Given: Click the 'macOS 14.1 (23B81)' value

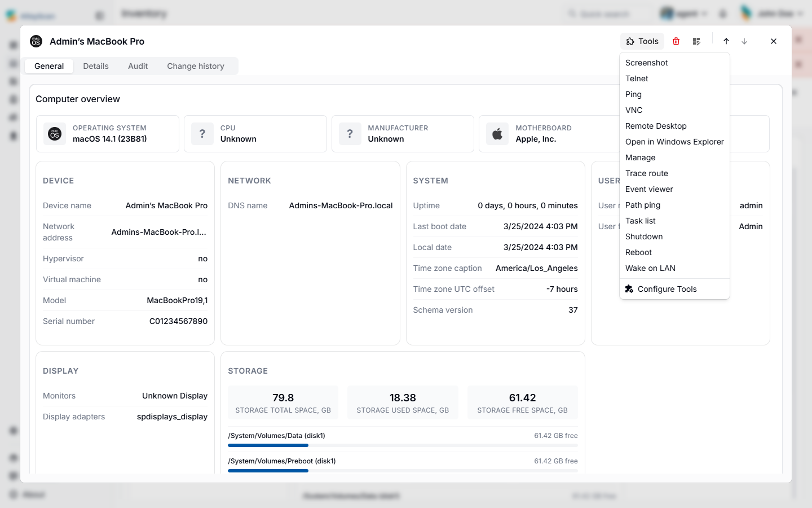Looking at the screenshot, I should click(110, 139).
